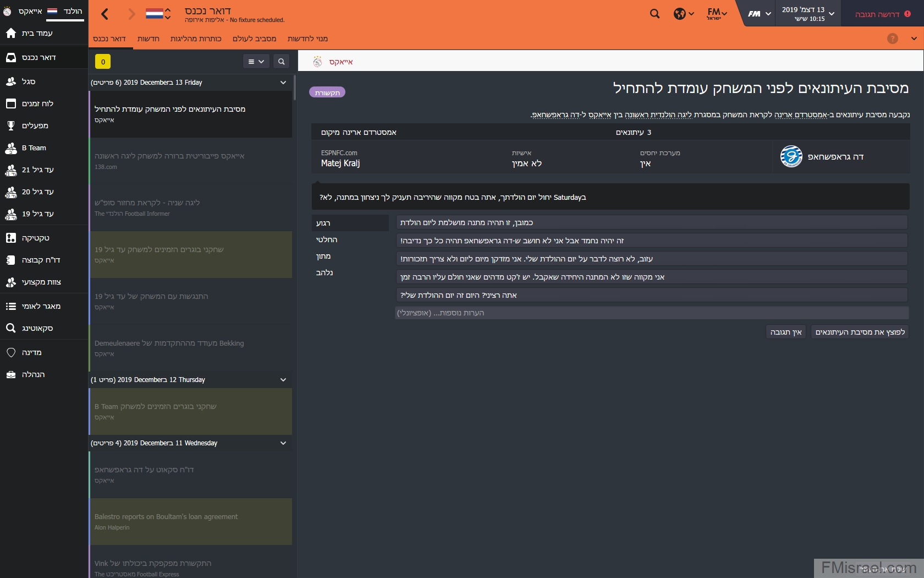Open the scouting magnifier icon סקאוטינג
This screenshot has height=578, width=924.
[11, 328]
